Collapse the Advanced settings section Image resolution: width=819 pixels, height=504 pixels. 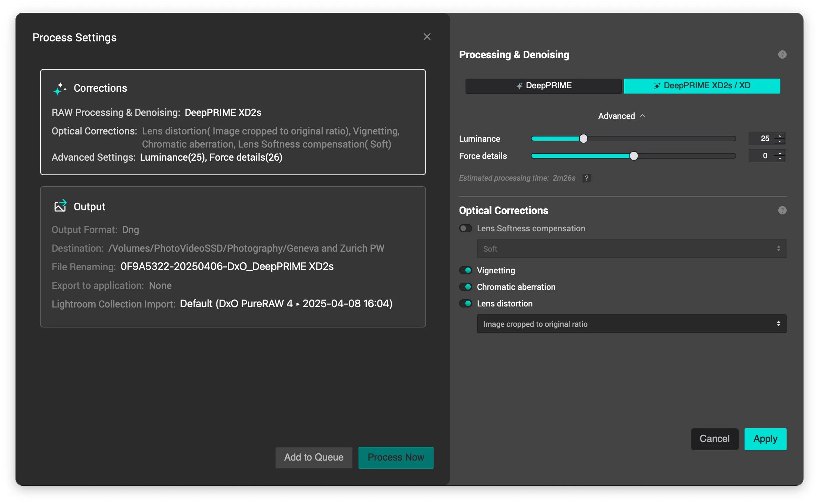[x=621, y=116]
